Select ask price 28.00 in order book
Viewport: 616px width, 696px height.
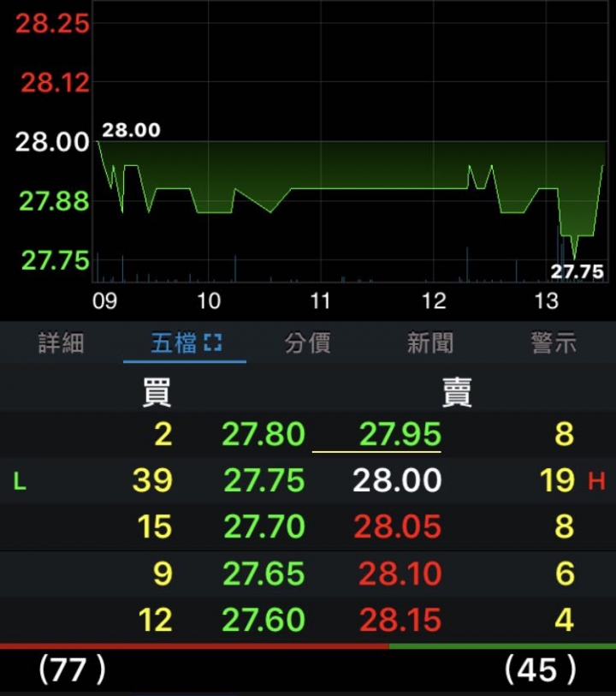[x=397, y=480]
